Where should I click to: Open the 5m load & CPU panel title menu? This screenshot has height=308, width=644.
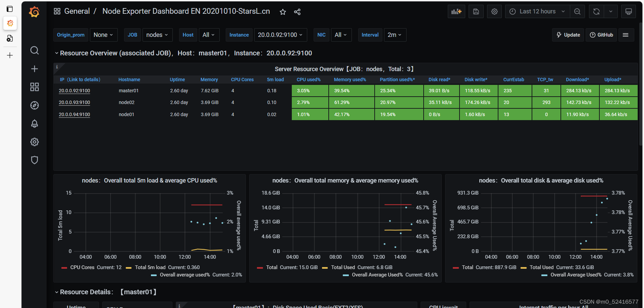[149, 181]
